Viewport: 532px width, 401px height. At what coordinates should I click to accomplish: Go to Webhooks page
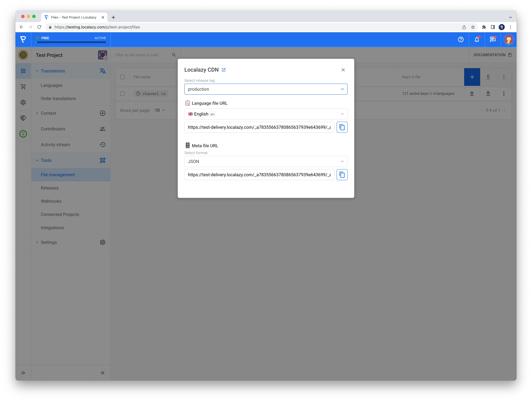pos(51,201)
